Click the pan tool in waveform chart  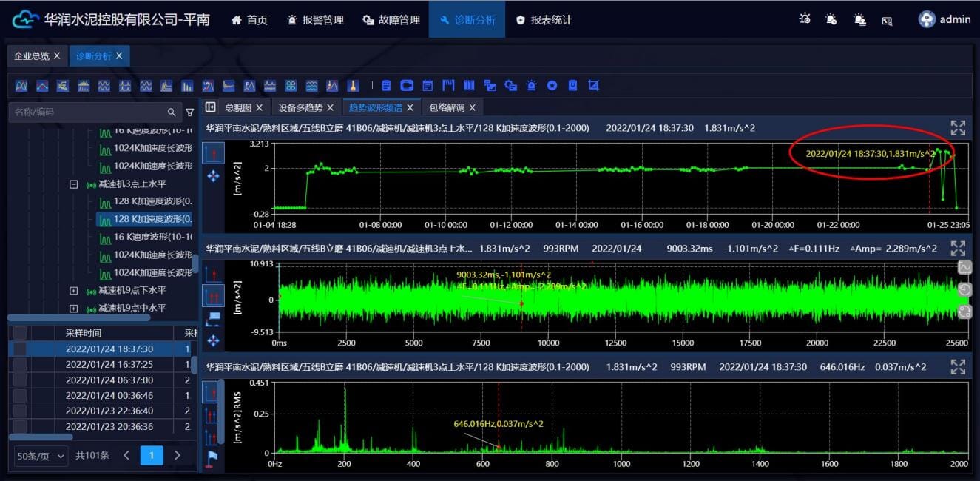tap(214, 340)
